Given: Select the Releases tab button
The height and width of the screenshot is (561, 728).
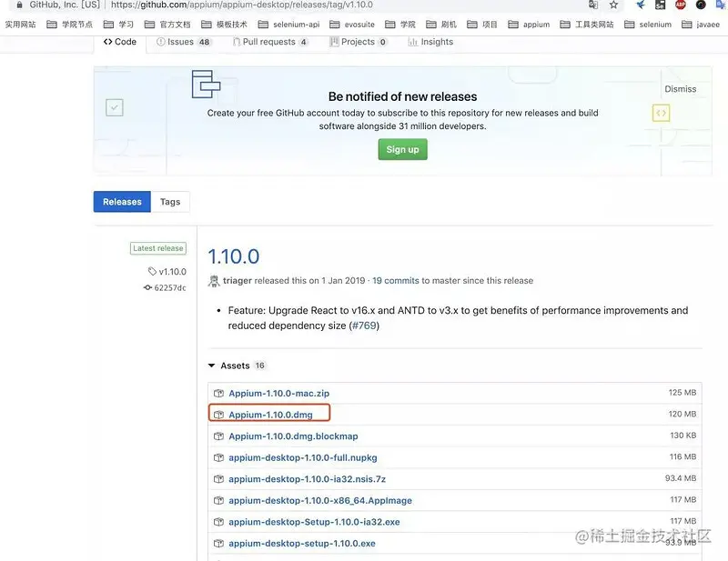Looking at the screenshot, I should pyautogui.click(x=122, y=202).
